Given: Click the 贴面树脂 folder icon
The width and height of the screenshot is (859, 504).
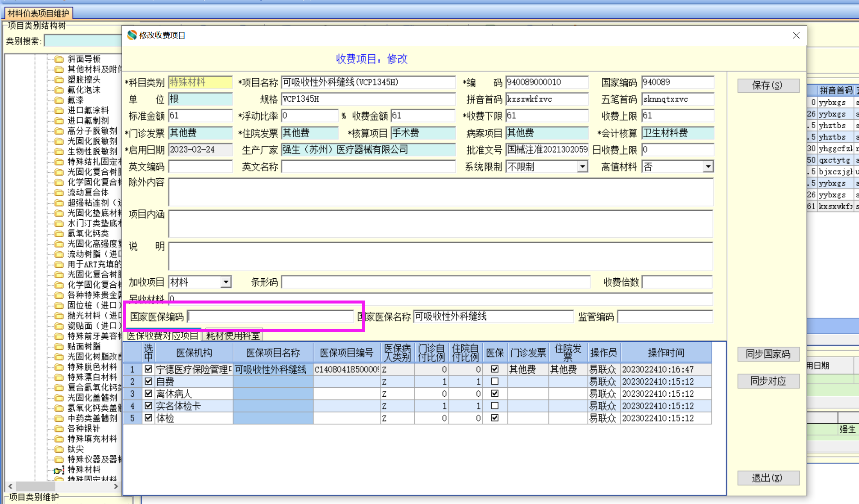Looking at the screenshot, I should coord(59,347).
